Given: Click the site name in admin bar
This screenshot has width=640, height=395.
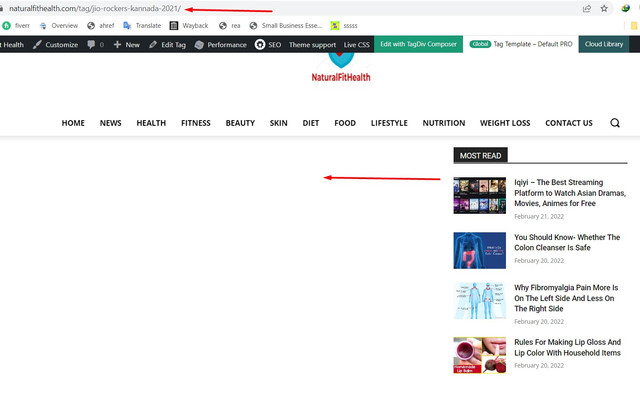Looking at the screenshot, I should (12, 44).
